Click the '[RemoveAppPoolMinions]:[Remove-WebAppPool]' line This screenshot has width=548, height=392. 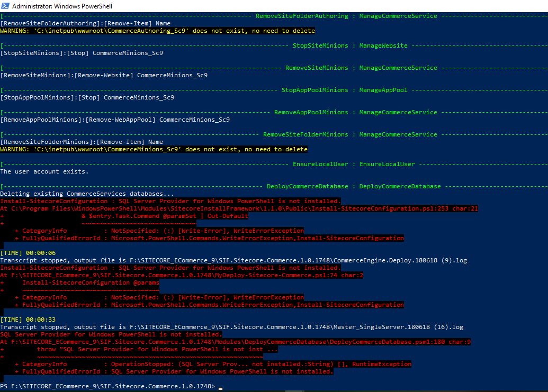click(115, 120)
